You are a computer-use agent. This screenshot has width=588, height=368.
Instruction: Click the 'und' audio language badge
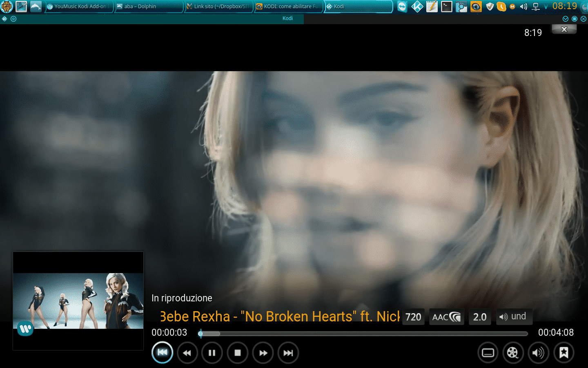pyautogui.click(x=514, y=316)
